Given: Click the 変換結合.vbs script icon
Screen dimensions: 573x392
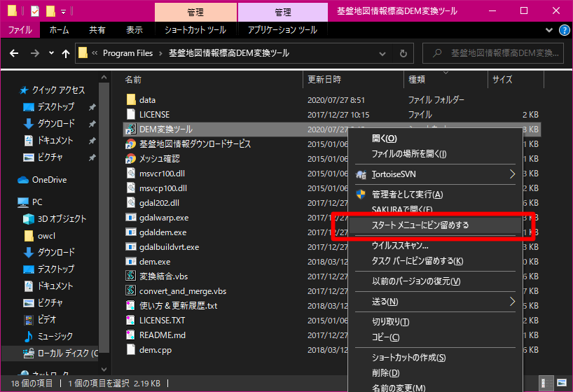Looking at the screenshot, I should 130,276.
